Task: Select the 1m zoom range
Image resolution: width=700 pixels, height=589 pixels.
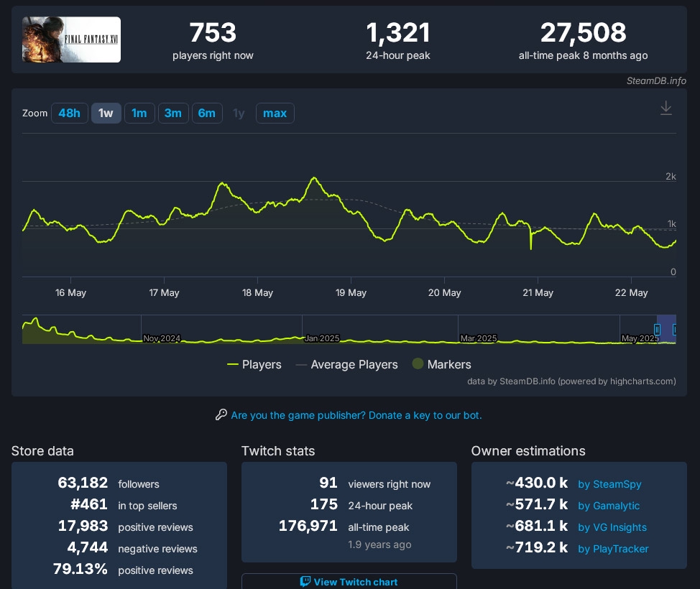Action: tap(139, 113)
